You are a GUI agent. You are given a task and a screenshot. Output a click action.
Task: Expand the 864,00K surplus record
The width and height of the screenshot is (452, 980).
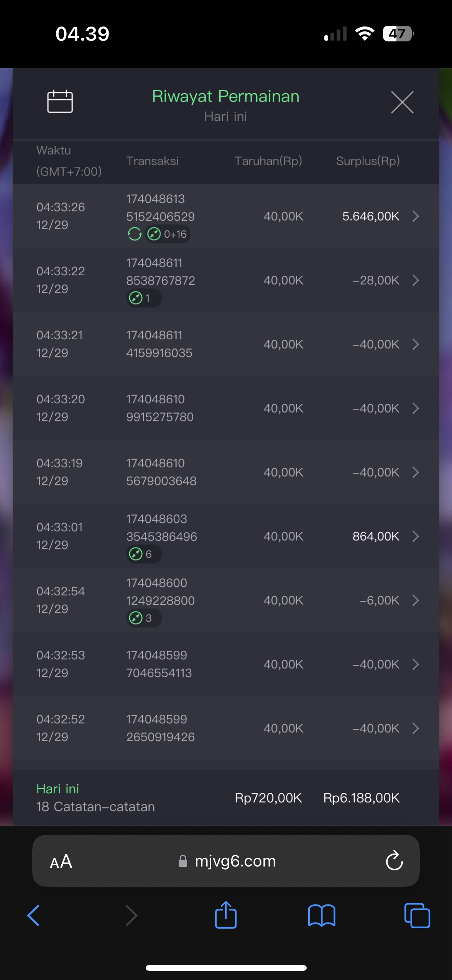pos(416,536)
